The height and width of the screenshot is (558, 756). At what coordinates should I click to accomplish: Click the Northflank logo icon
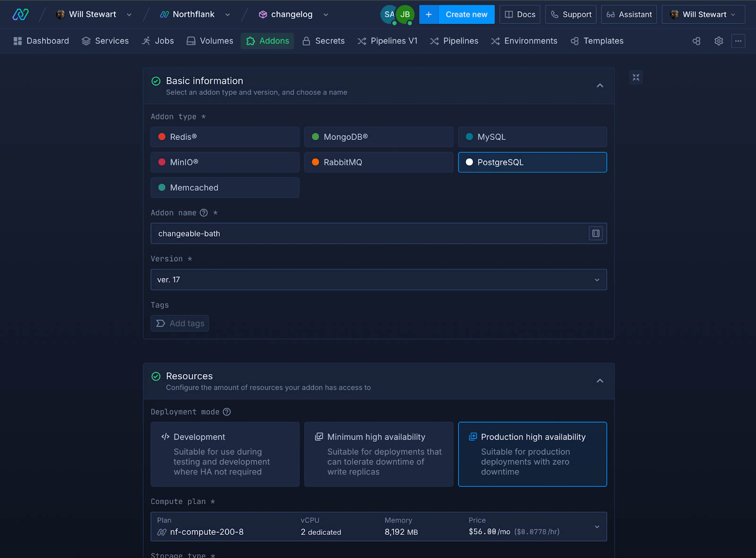(x=20, y=14)
